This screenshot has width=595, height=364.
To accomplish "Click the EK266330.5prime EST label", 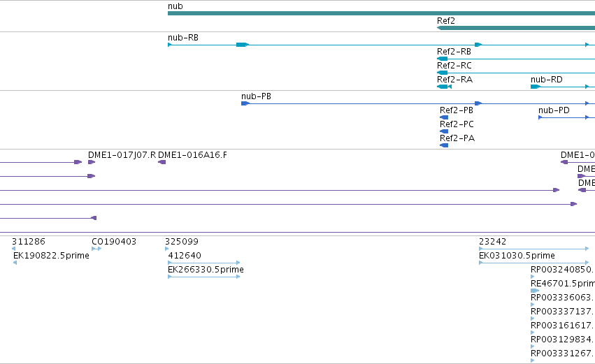I will pyautogui.click(x=206, y=270).
